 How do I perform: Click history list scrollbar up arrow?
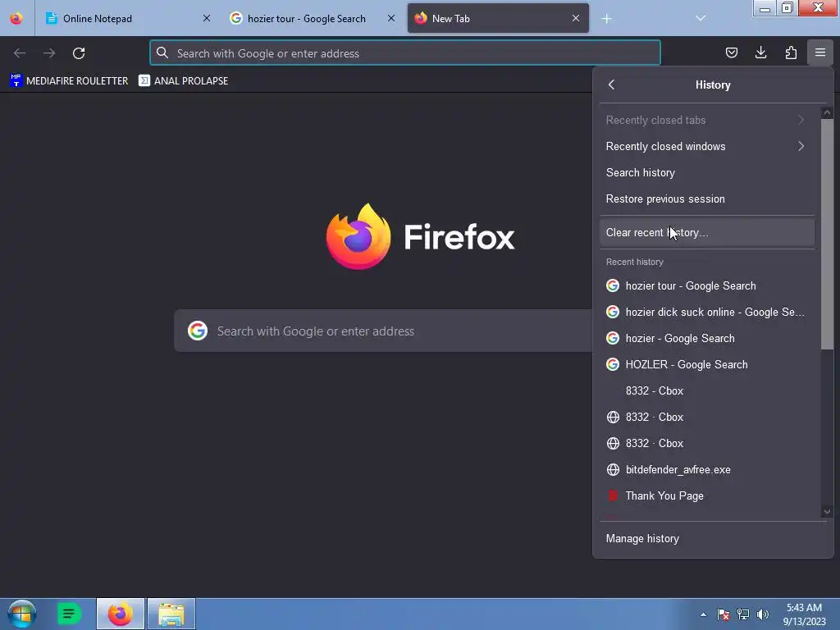pos(827,112)
